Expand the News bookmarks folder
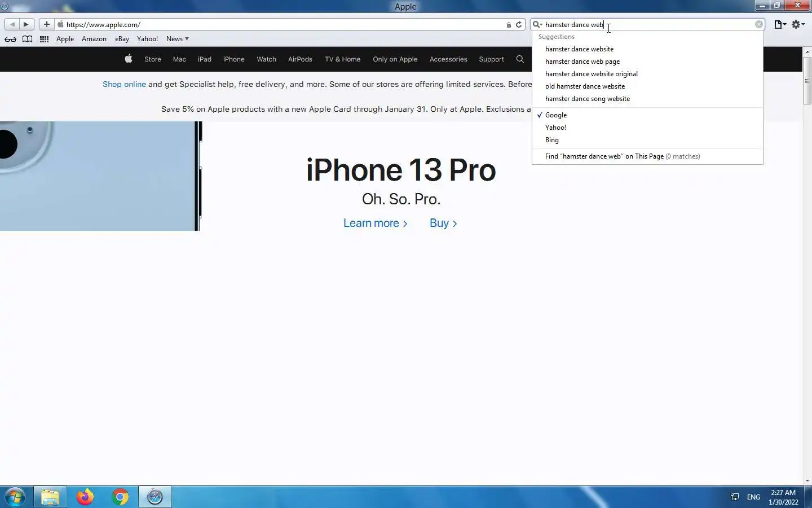The height and width of the screenshot is (508, 812). (x=178, y=39)
